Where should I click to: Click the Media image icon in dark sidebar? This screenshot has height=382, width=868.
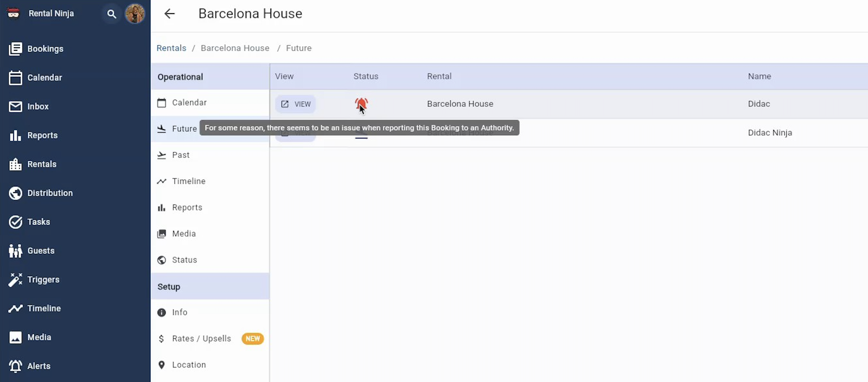(16, 337)
